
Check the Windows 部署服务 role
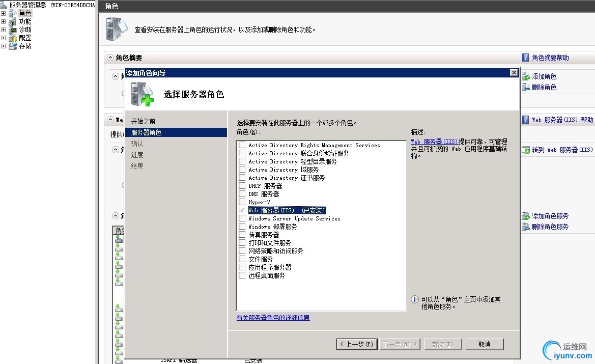click(242, 227)
